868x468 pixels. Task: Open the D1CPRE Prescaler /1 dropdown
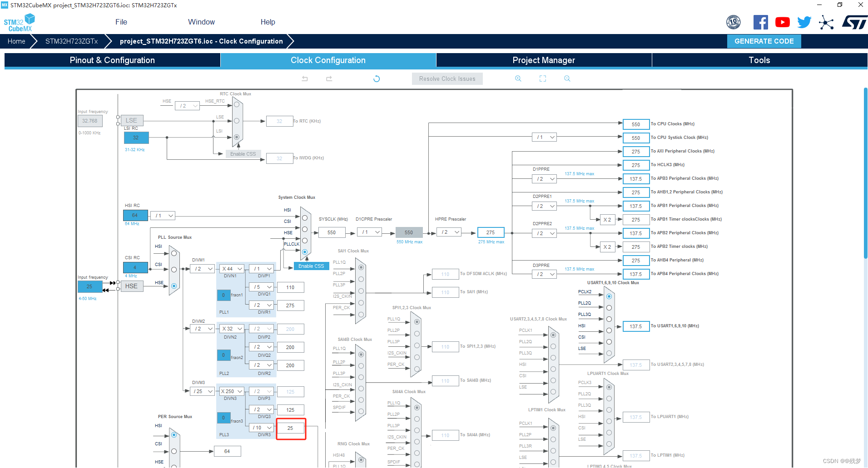coord(370,232)
